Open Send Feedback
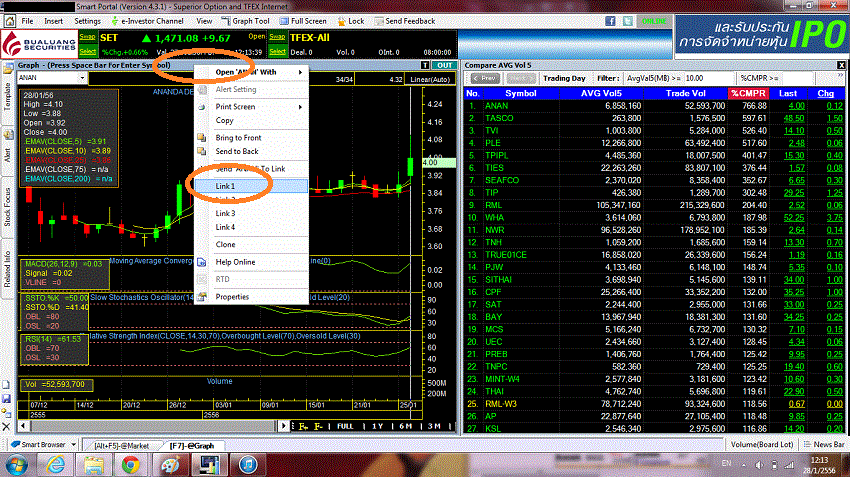This screenshot has width=850, height=477. point(404,21)
